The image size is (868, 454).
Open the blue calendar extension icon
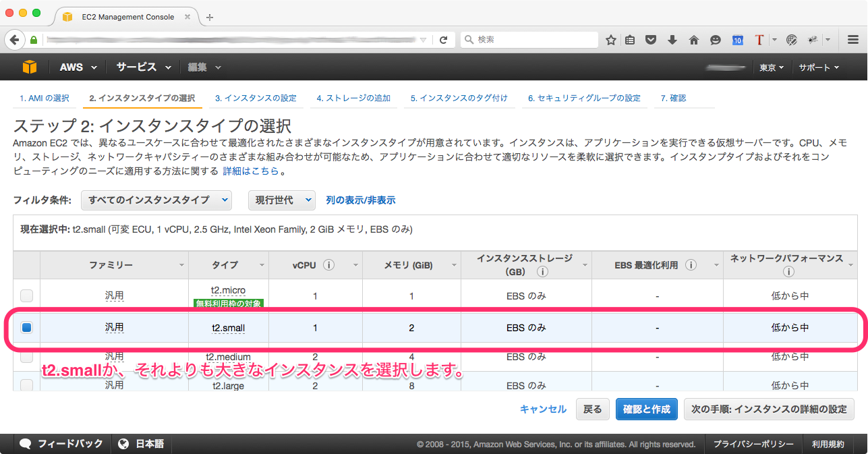point(738,40)
